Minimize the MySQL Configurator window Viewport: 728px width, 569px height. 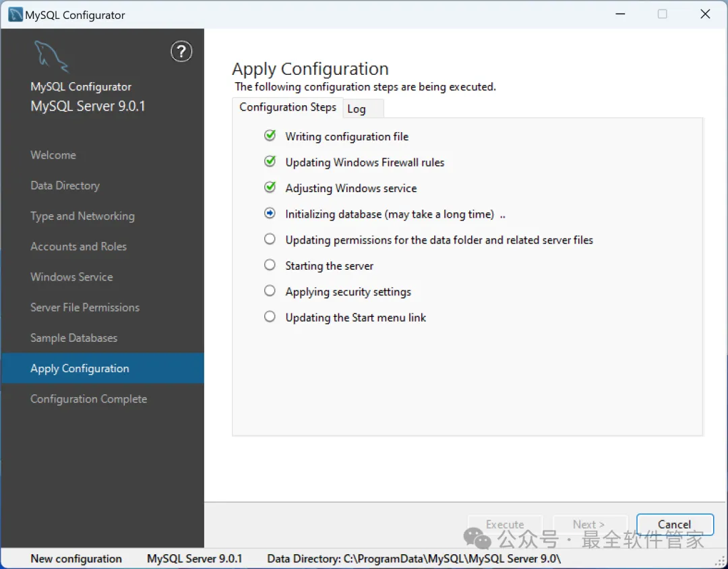(620, 14)
